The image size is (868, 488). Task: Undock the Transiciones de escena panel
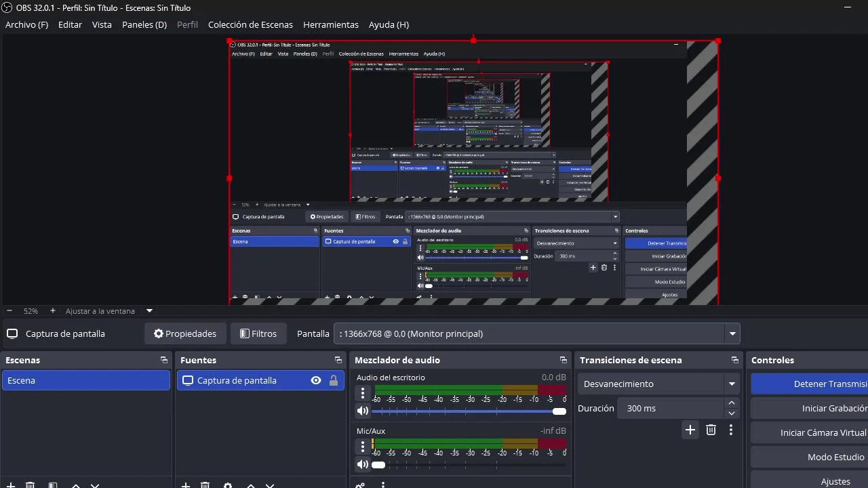point(734,360)
